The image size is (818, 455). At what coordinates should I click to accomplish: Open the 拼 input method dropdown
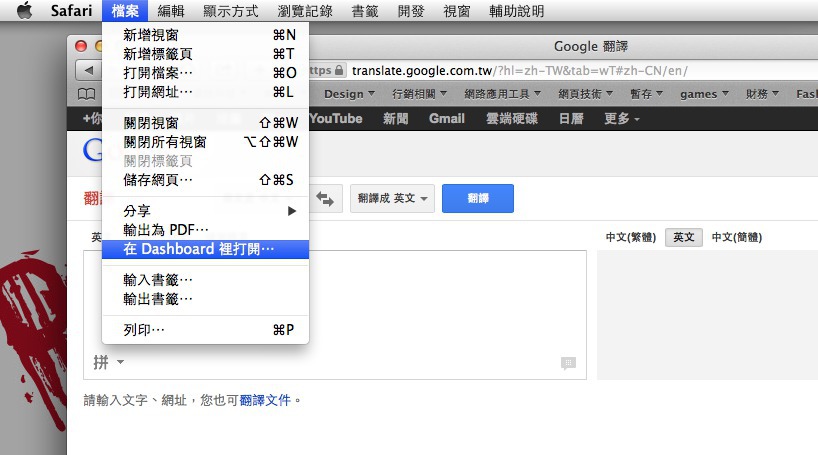click(x=109, y=362)
